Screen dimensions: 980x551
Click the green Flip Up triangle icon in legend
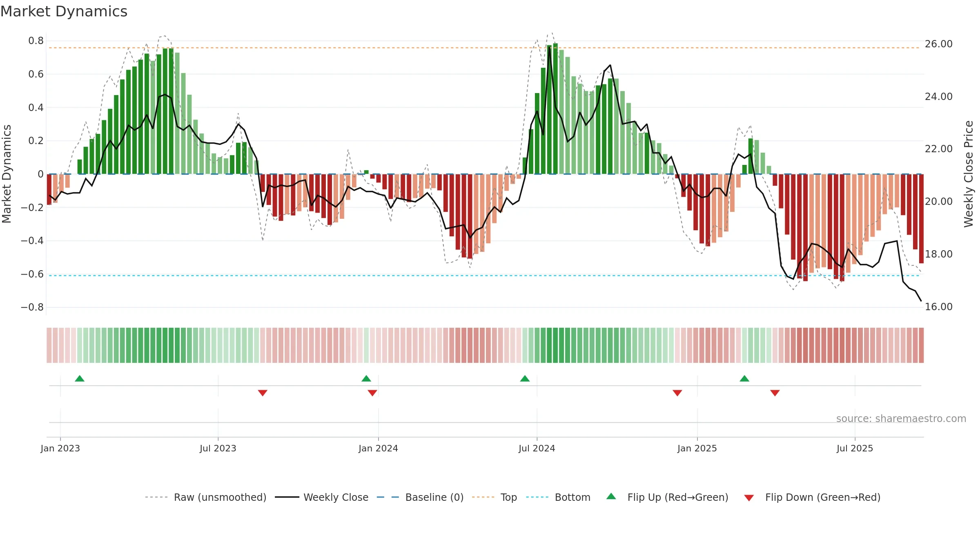point(611,496)
